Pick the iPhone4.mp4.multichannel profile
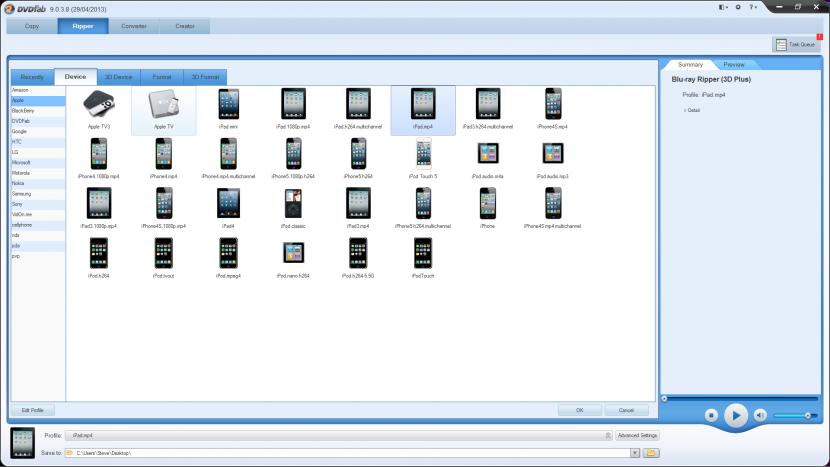The width and height of the screenshot is (830, 467). pyautogui.click(x=228, y=158)
